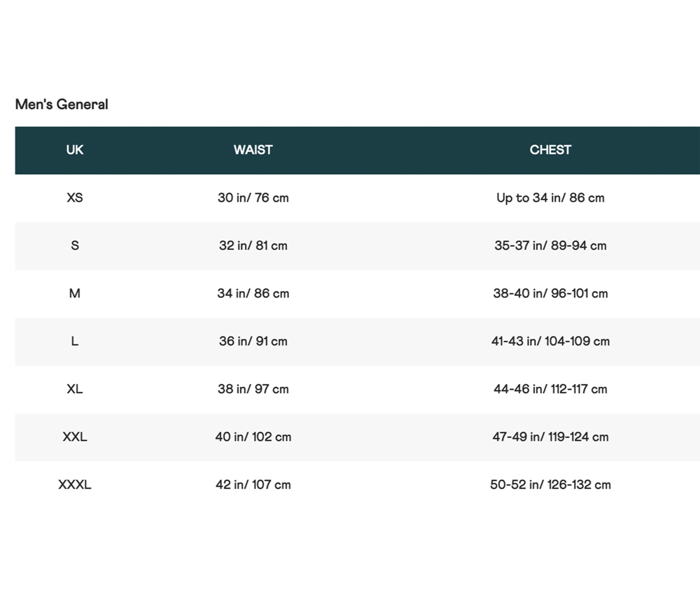The image size is (700, 606).
Task: Select the XXL size row label
Action: click(75, 437)
